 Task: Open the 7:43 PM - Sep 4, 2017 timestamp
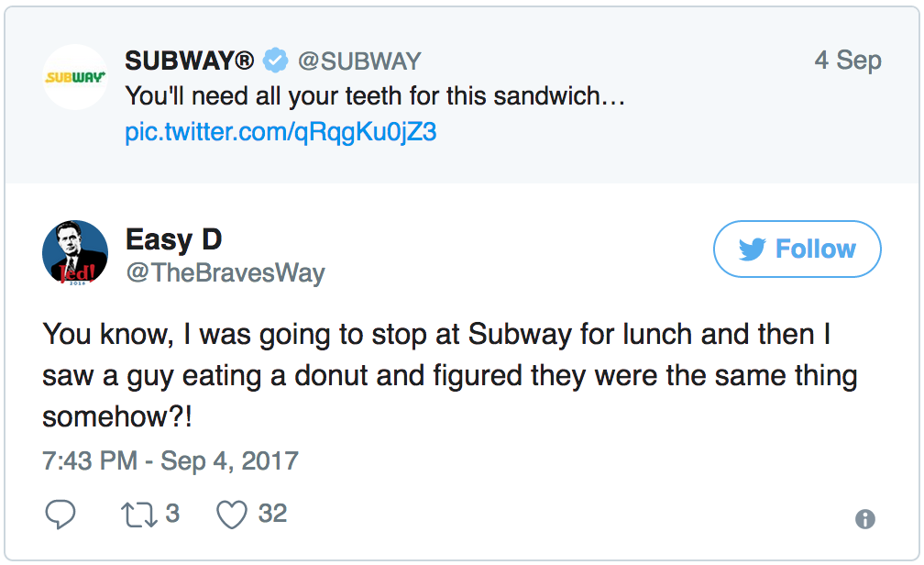[170, 460]
